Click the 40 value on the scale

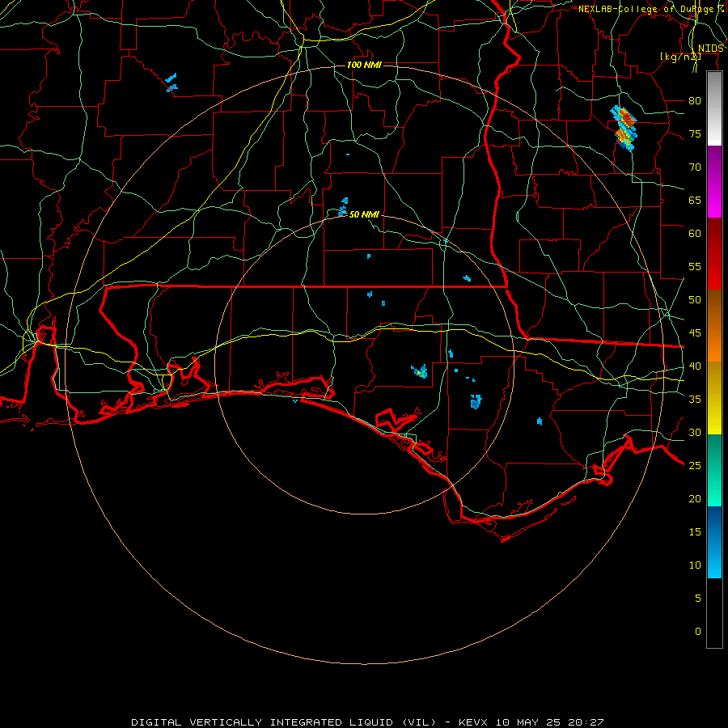pyautogui.click(x=695, y=366)
